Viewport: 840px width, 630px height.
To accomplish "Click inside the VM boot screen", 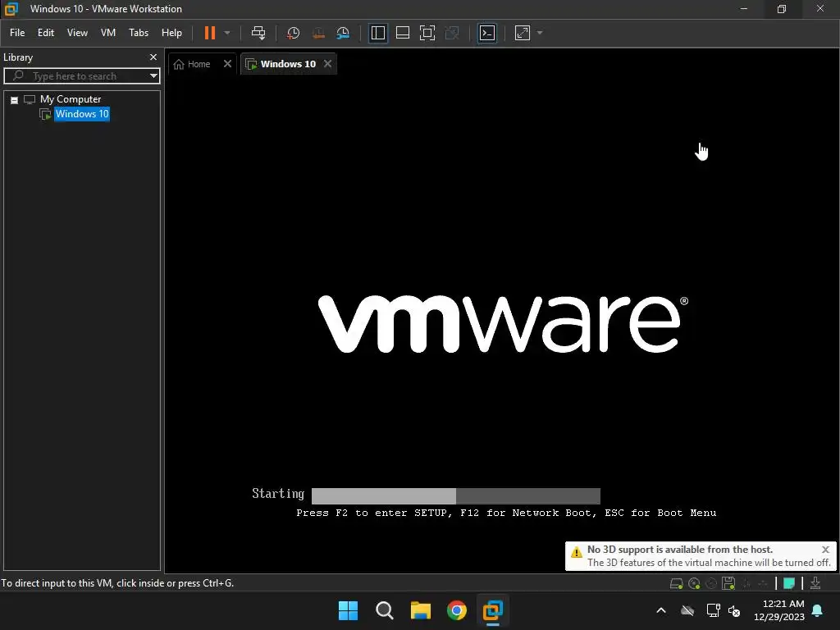I will [x=502, y=323].
